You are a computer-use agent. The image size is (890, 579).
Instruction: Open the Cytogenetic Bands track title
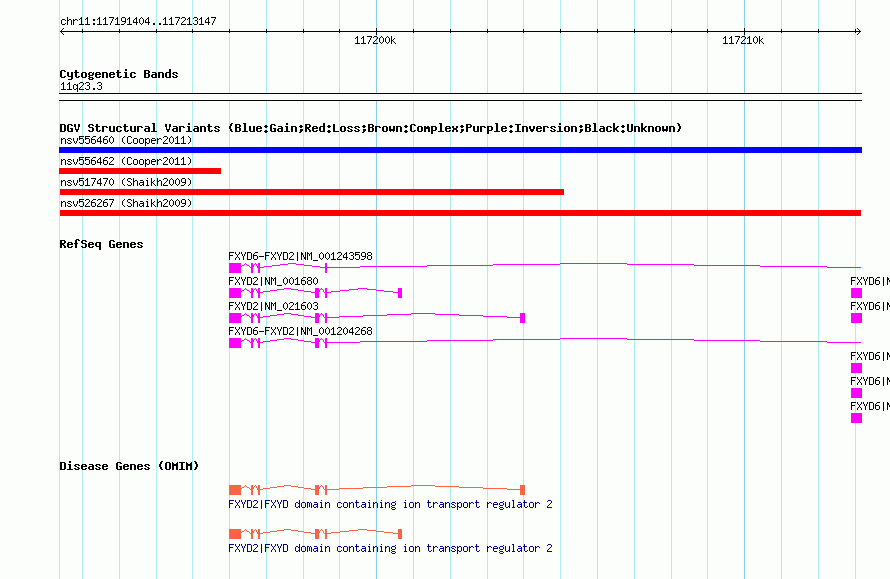[119, 74]
